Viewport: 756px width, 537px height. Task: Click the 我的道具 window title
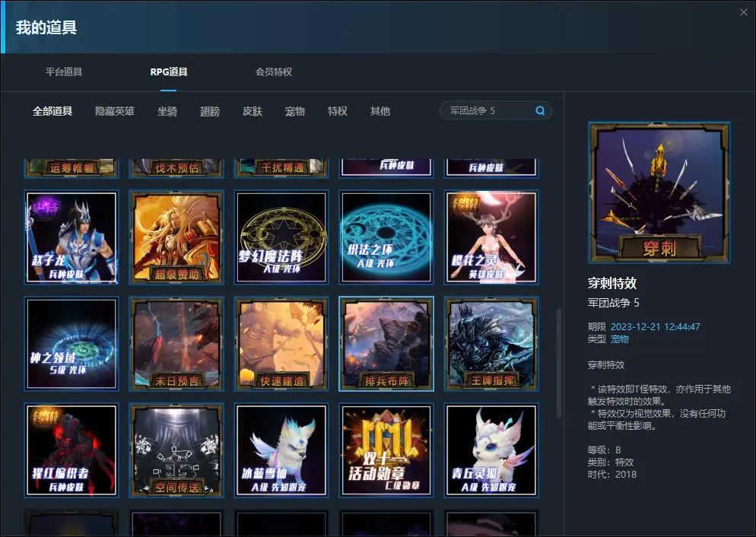click(46, 27)
